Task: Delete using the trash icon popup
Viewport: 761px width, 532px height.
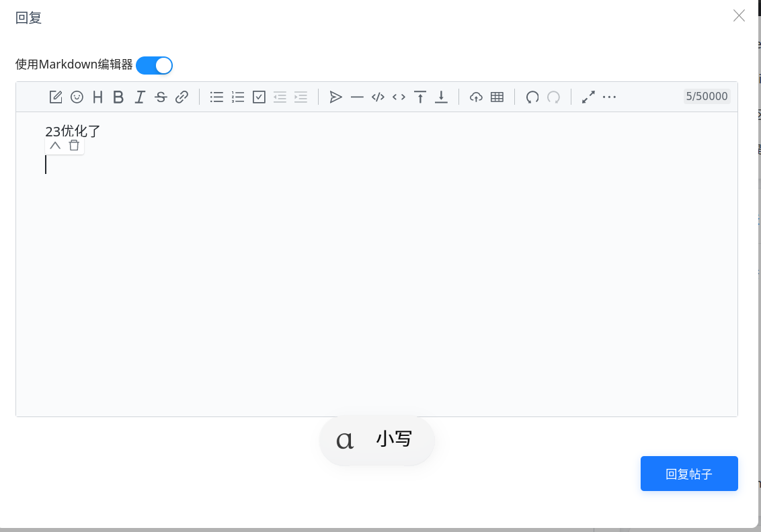Action: tap(74, 145)
